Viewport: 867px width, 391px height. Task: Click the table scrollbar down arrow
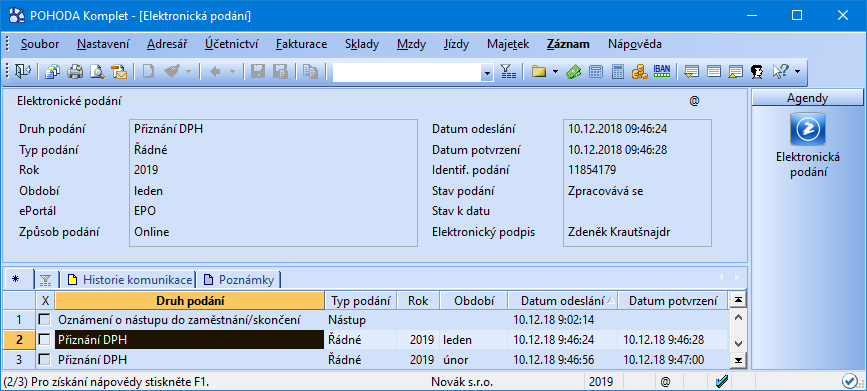pyautogui.click(x=737, y=343)
